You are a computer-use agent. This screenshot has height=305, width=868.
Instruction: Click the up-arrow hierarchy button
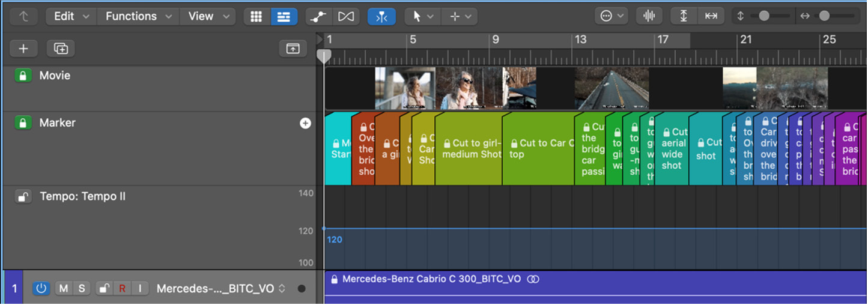[23, 16]
